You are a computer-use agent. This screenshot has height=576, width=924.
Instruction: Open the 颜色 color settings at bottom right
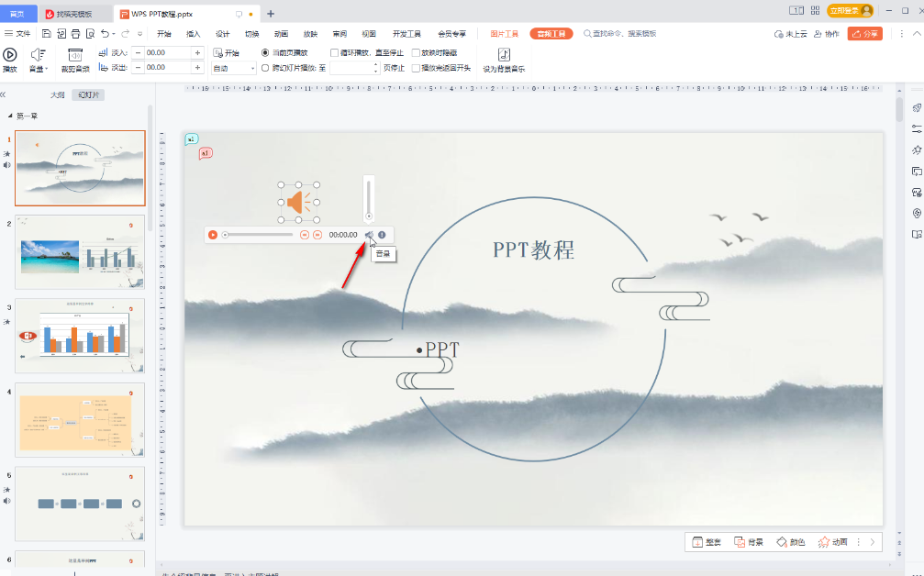[x=791, y=542]
